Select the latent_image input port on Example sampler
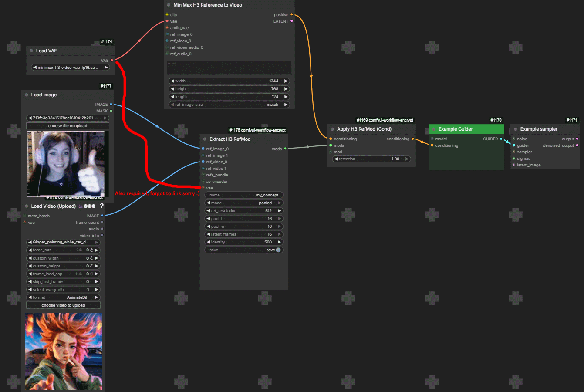The height and width of the screenshot is (392, 584). pyautogui.click(x=514, y=165)
